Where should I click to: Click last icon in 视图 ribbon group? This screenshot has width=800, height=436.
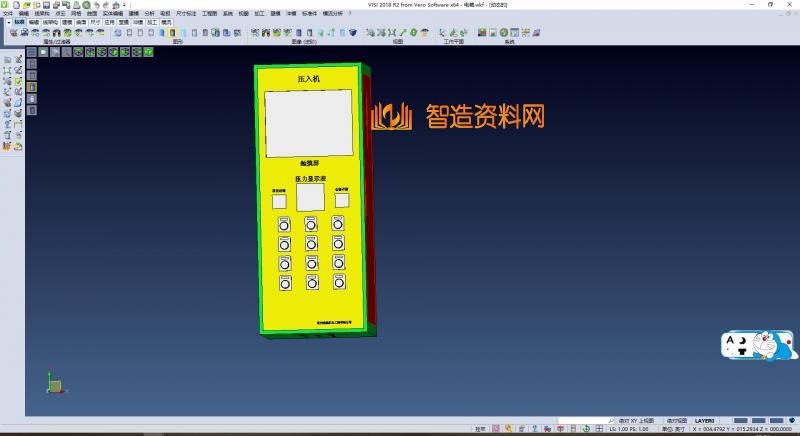(424, 33)
